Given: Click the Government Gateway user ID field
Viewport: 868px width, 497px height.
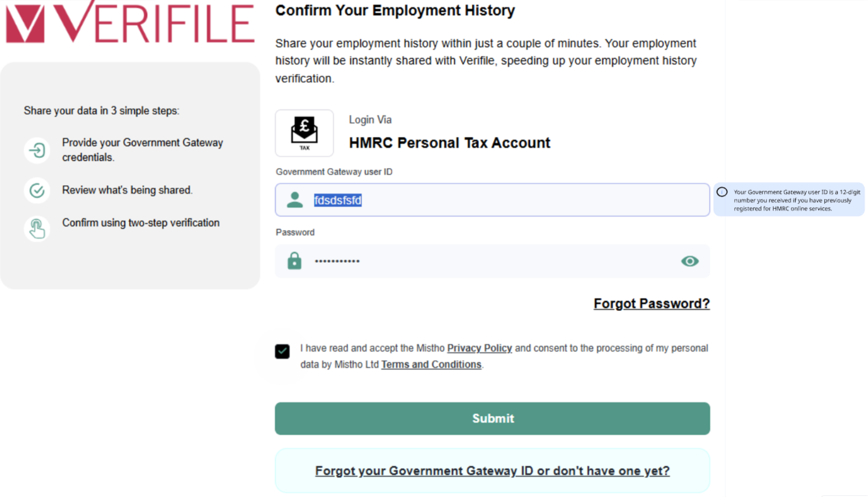Looking at the screenshot, I should 508,200.
